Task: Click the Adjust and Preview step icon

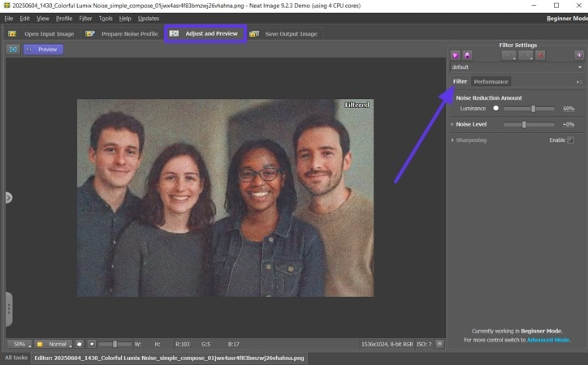Action: click(x=174, y=34)
